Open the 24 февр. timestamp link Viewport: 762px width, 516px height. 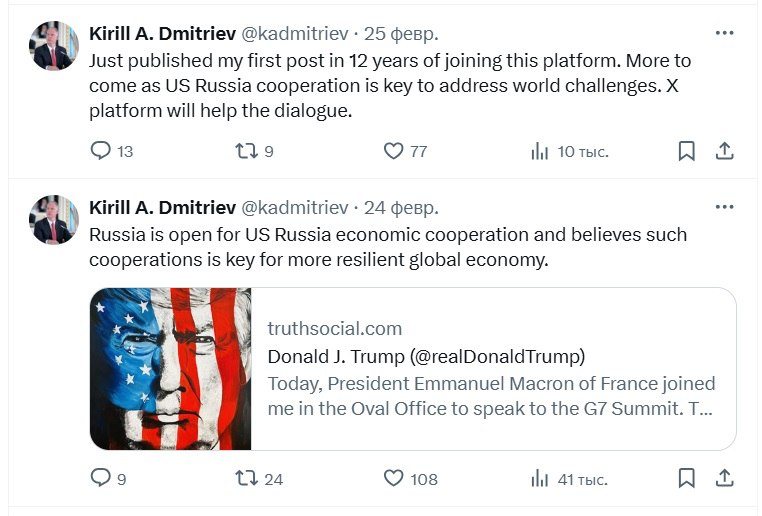pos(400,208)
